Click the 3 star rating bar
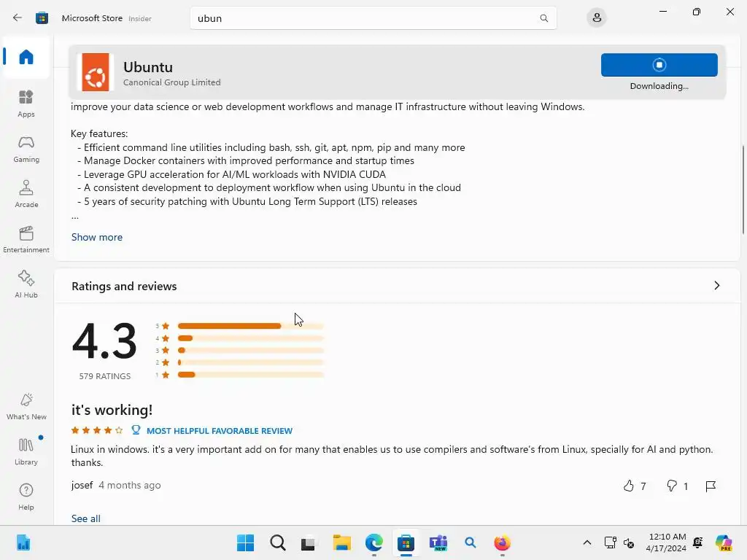Viewport: 747px width, 560px height. coord(251,351)
